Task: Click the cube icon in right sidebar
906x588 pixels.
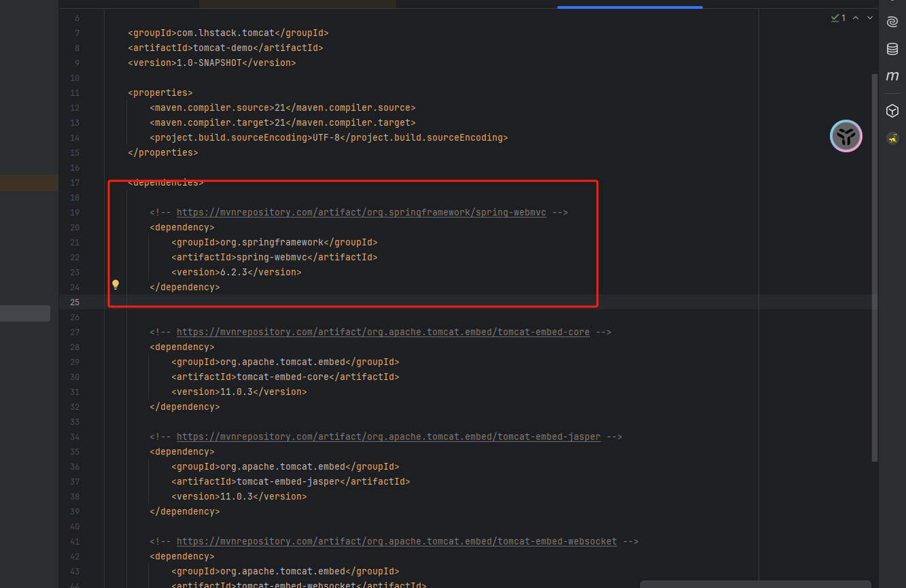Action: [892, 111]
